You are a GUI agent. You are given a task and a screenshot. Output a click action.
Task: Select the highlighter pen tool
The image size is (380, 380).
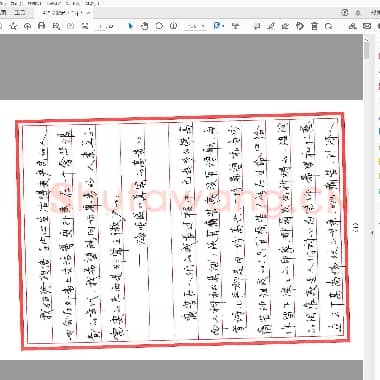271,26
